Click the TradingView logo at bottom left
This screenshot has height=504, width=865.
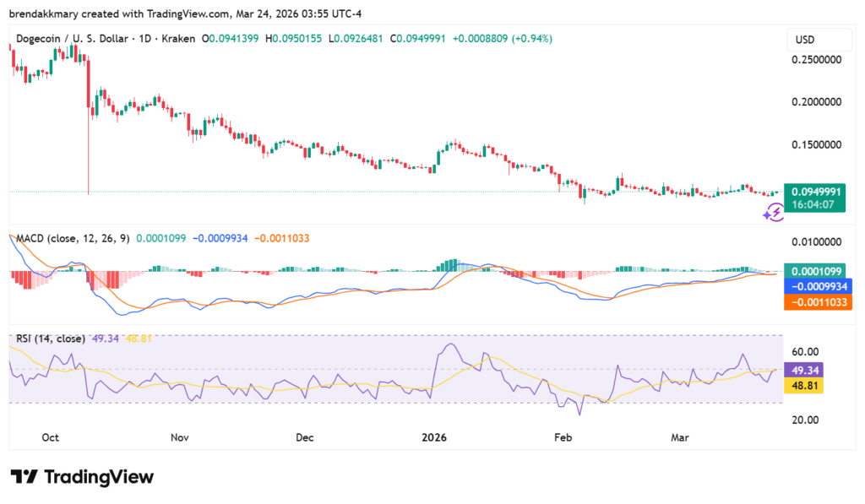pos(80,477)
